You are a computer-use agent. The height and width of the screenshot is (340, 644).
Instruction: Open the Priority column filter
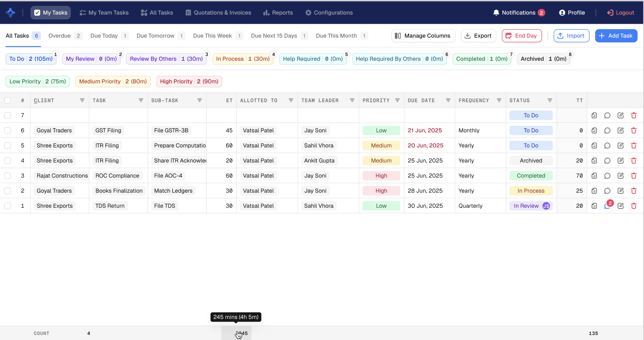(397, 100)
